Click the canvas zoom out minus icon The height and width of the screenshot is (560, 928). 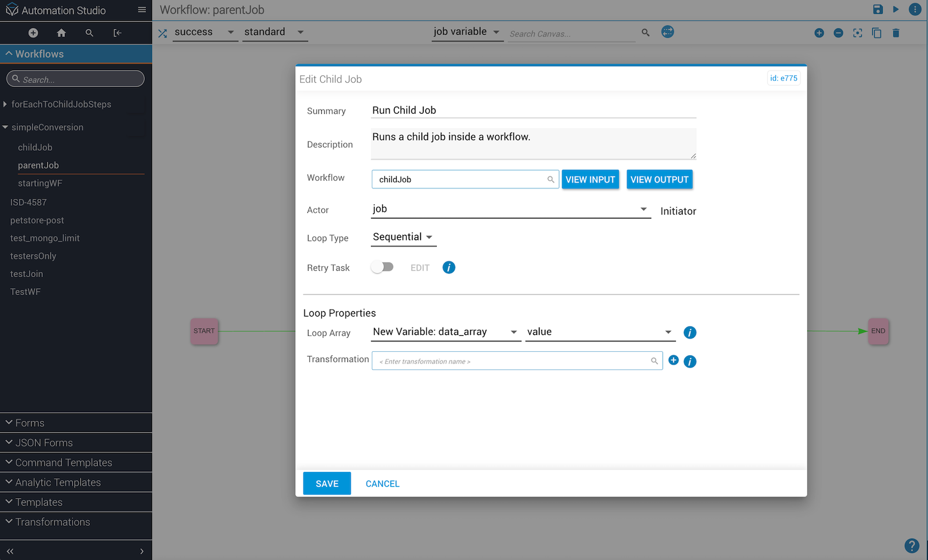[x=838, y=33]
